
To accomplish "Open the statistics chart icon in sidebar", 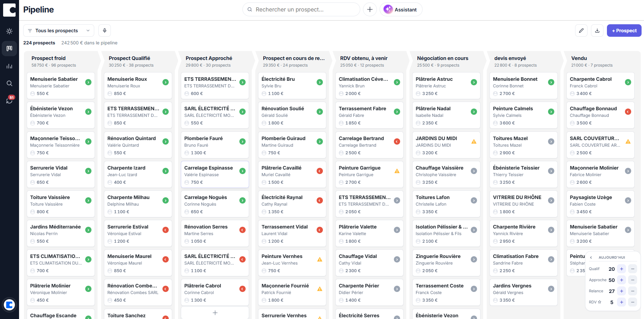I will click(x=9, y=66).
